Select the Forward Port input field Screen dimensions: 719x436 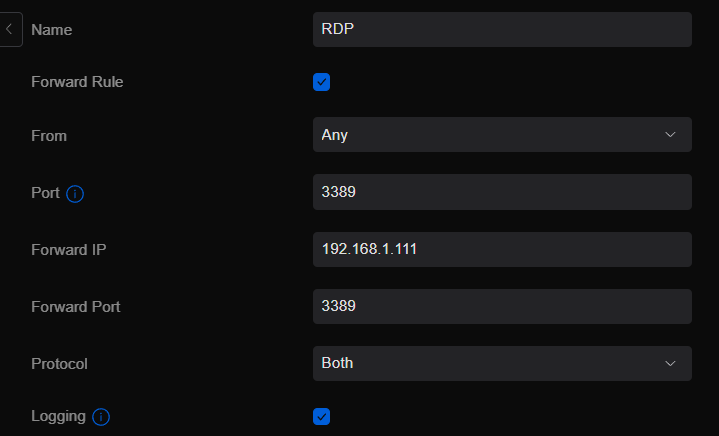coord(501,306)
